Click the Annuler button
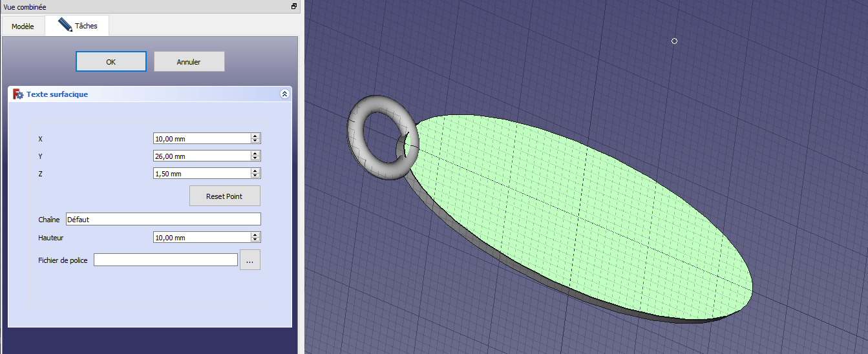 tap(189, 62)
